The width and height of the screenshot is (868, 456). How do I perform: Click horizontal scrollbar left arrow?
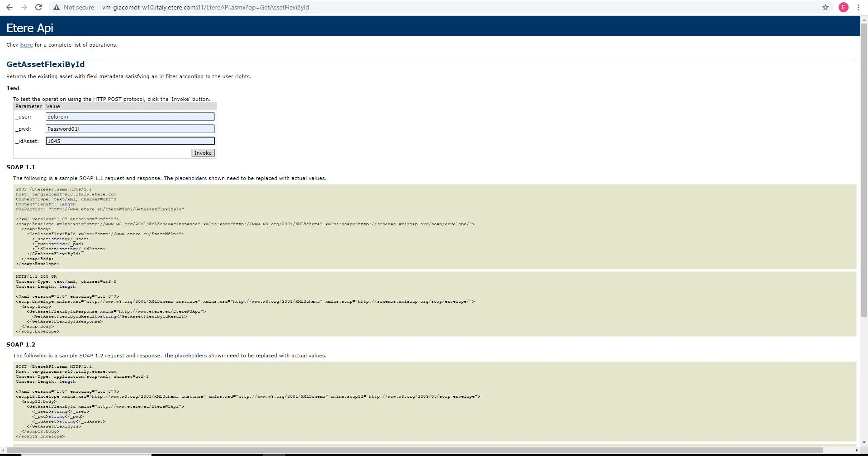(4, 451)
